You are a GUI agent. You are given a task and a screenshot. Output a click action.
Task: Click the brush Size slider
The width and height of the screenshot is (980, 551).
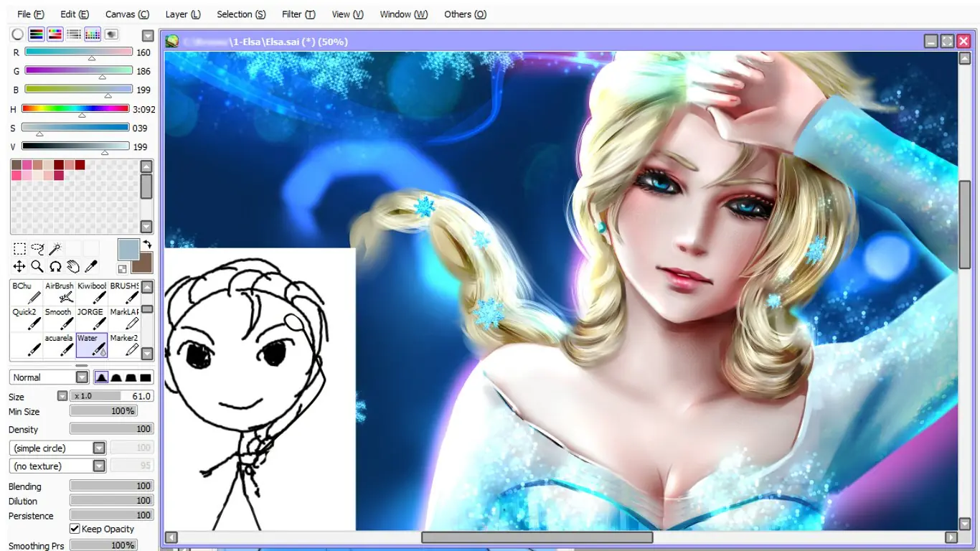point(112,396)
